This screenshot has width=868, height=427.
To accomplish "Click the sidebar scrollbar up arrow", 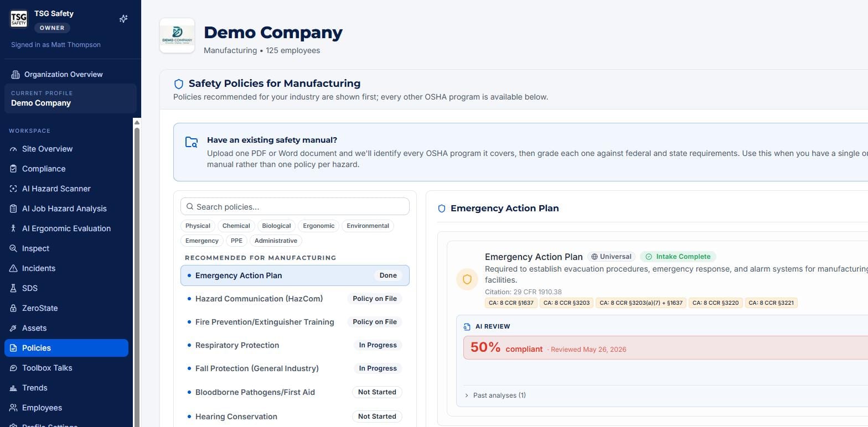I will [x=137, y=122].
